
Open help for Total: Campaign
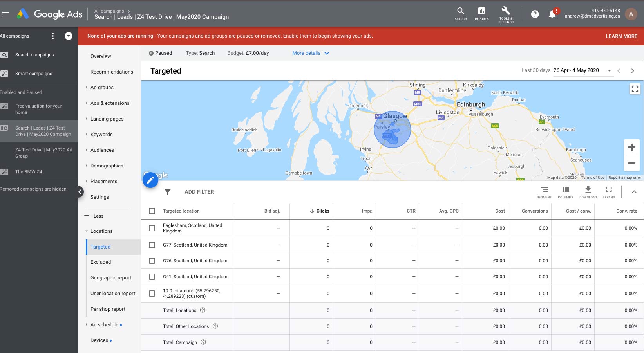pos(203,342)
